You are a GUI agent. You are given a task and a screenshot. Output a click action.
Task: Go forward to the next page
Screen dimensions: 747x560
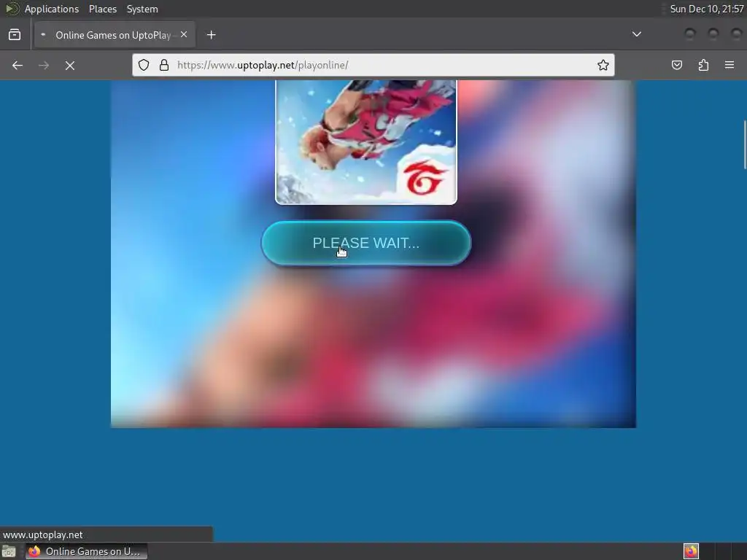[43, 65]
